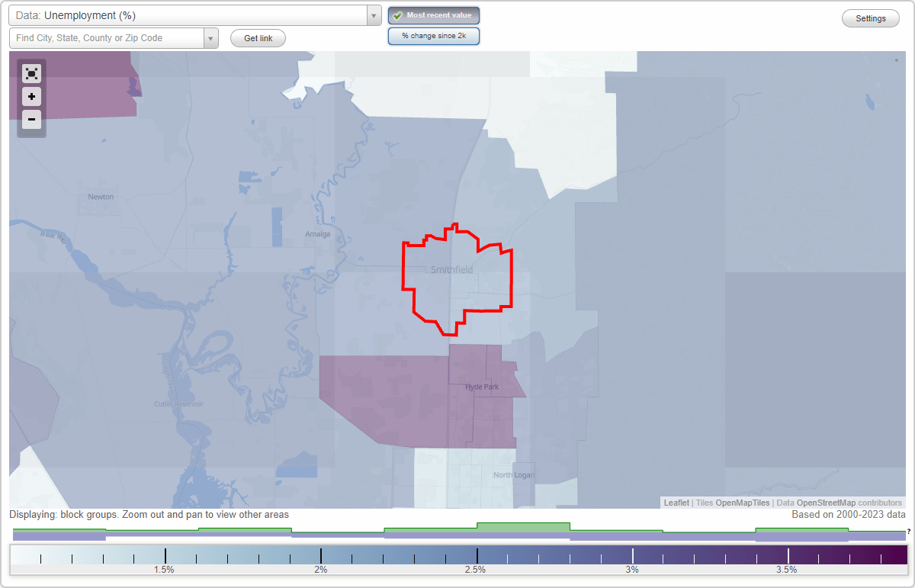Open the Settings panel
Viewport: 915px width, 588px height.
(870, 18)
